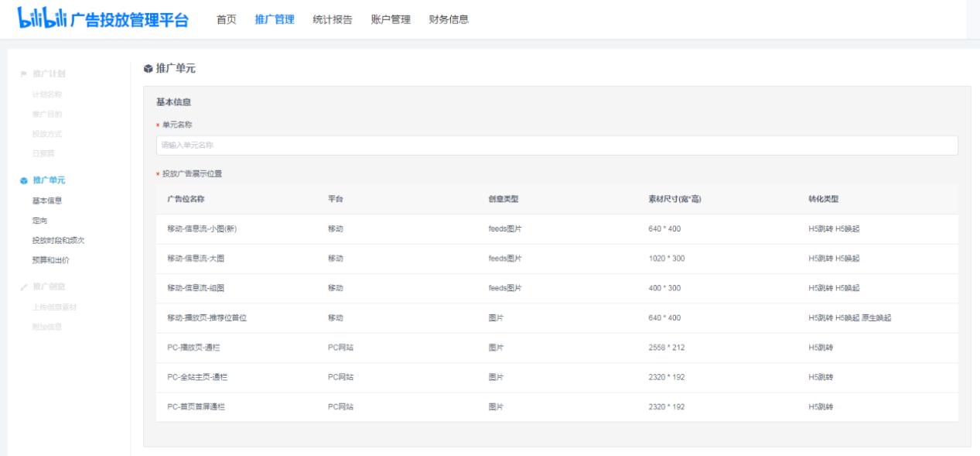Click the 平台 column header
This screenshot has width=980, height=456.
(336, 199)
